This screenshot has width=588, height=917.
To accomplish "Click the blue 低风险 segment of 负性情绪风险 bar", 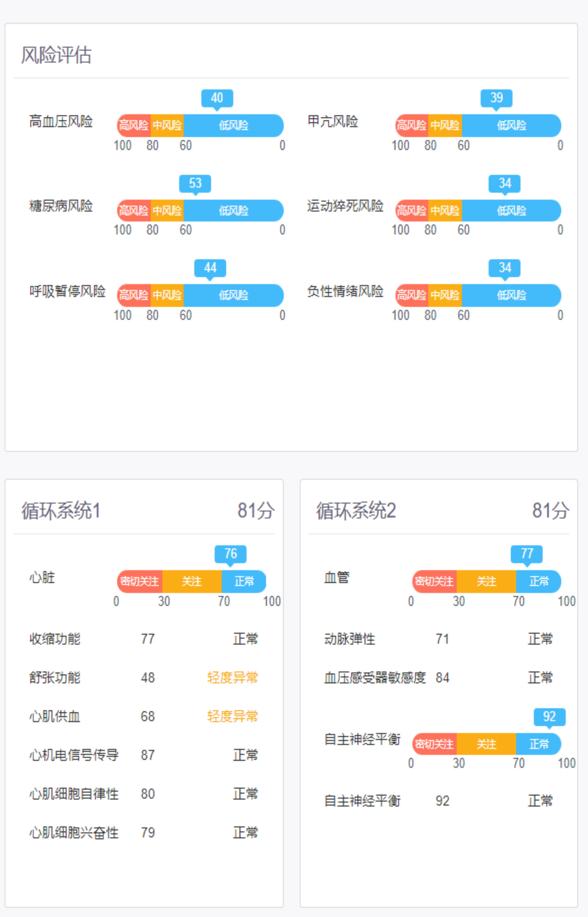I will click(x=511, y=295).
